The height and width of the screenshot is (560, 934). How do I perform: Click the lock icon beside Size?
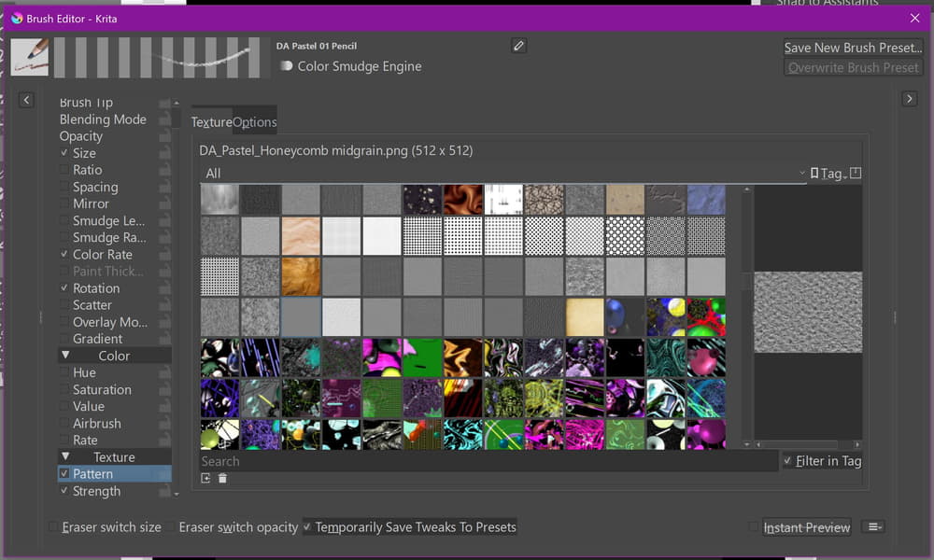pos(164,153)
